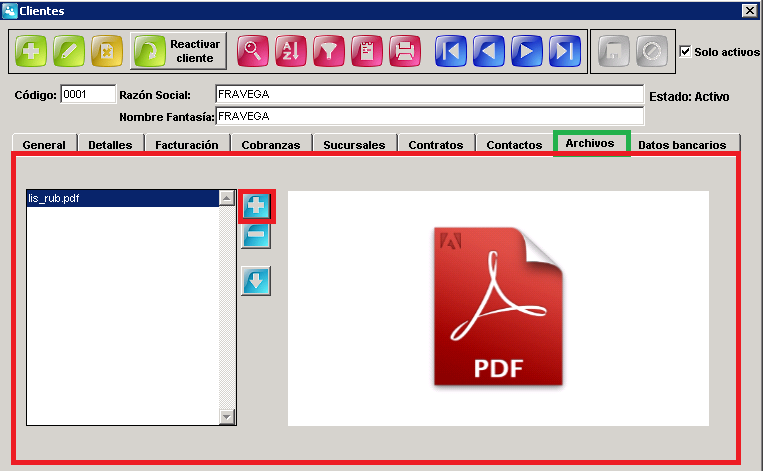The image size is (763, 471).
Task: Go to first record with blue arrow
Action: [x=451, y=51]
